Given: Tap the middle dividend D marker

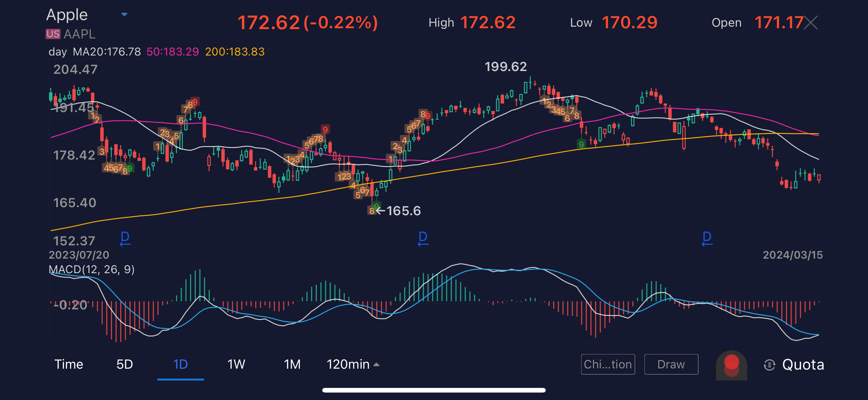Looking at the screenshot, I should (x=423, y=238).
